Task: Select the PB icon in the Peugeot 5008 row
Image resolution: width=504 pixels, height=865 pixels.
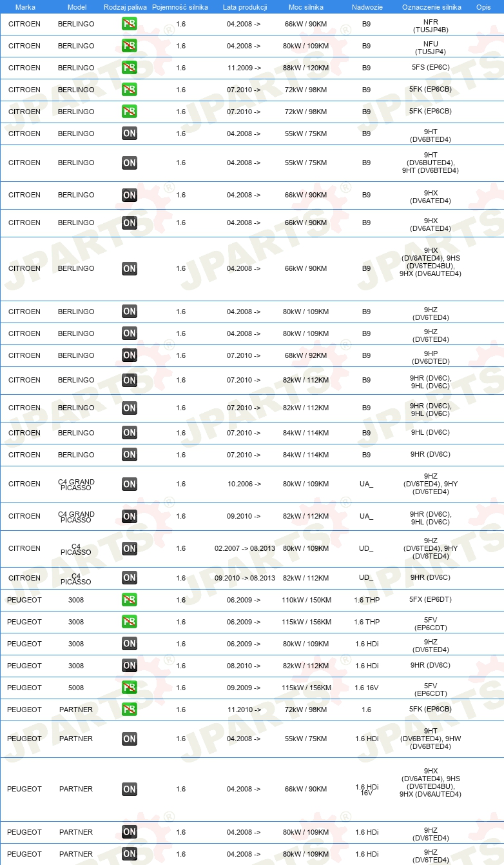Action: click(x=129, y=688)
